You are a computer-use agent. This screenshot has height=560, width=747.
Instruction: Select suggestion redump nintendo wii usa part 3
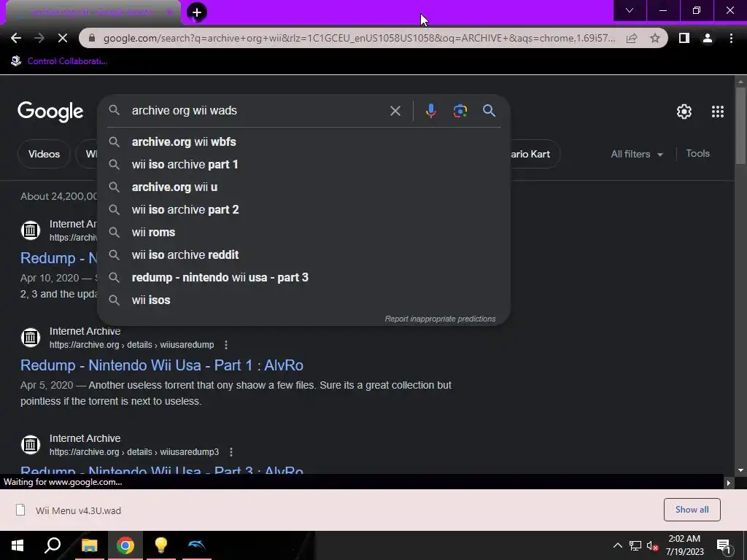point(303,278)
